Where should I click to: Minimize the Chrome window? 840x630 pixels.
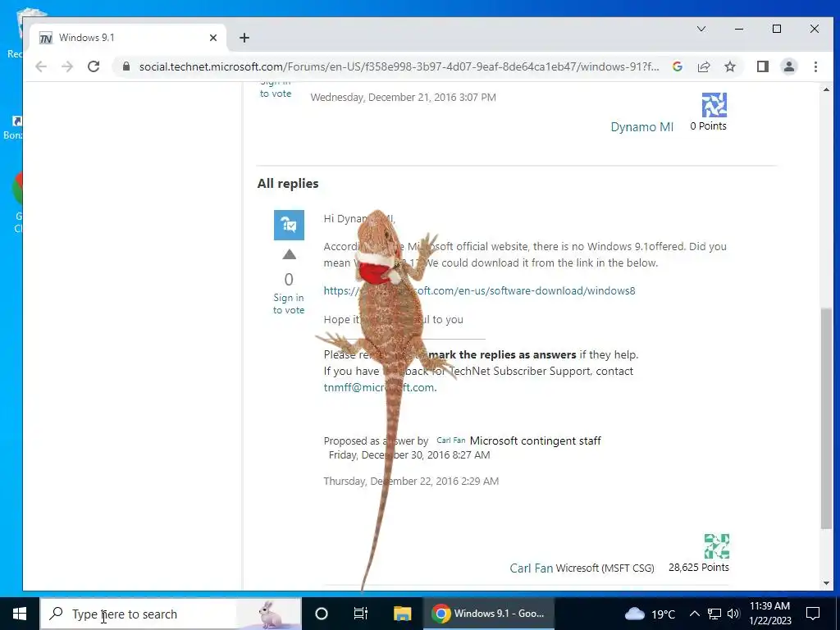pyautogui.click(x=739, y=29)
